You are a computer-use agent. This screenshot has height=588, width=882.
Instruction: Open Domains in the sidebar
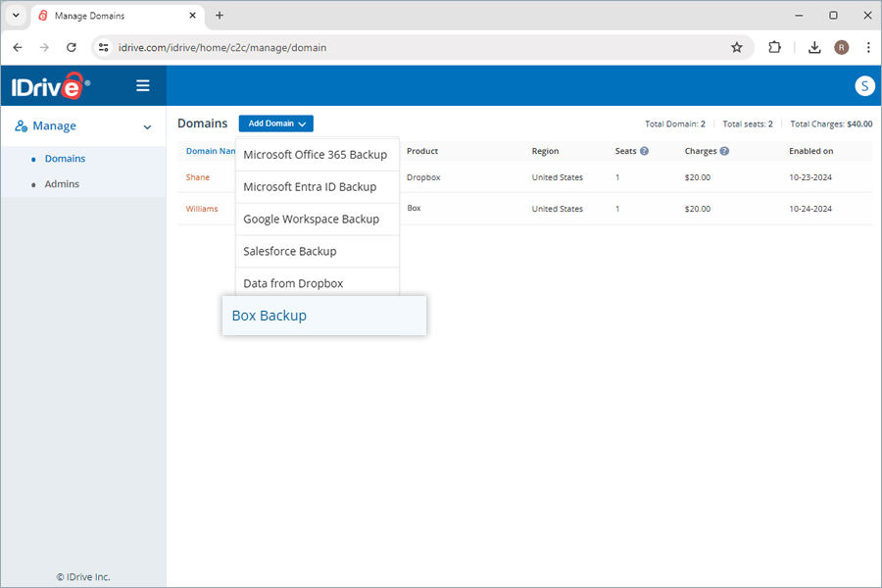point(66,159)
